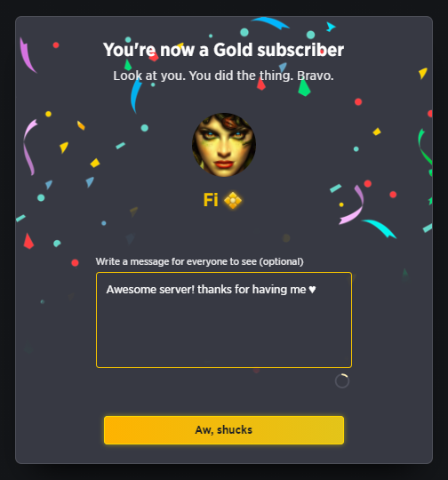Click the cyan arrow confetti at top right
The width and height of the screenshot is (448, 480).
(331, 27)
